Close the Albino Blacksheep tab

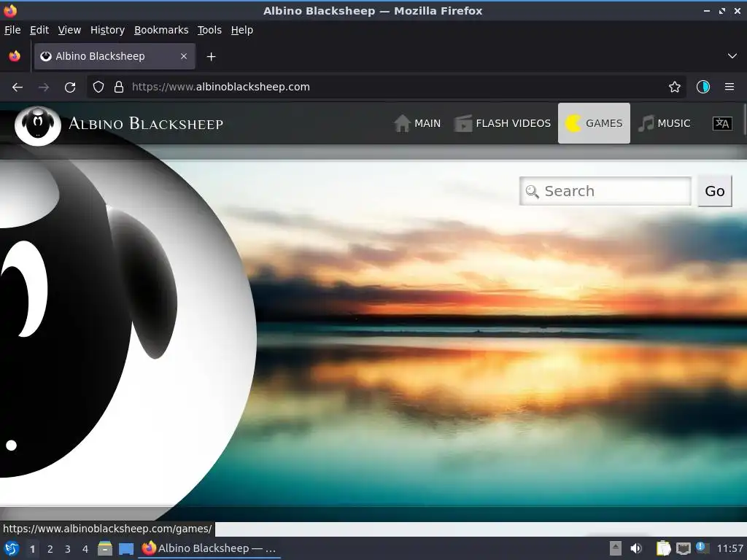184,56
